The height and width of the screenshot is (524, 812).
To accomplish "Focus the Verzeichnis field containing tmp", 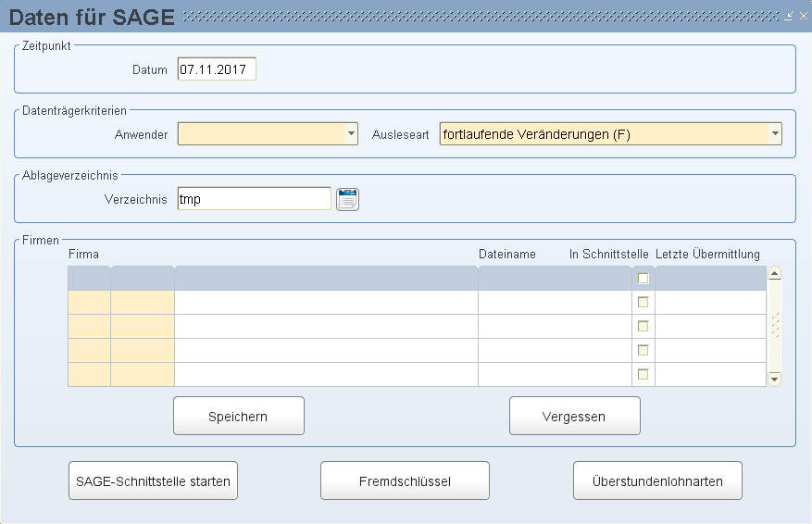I will (255, 199).
